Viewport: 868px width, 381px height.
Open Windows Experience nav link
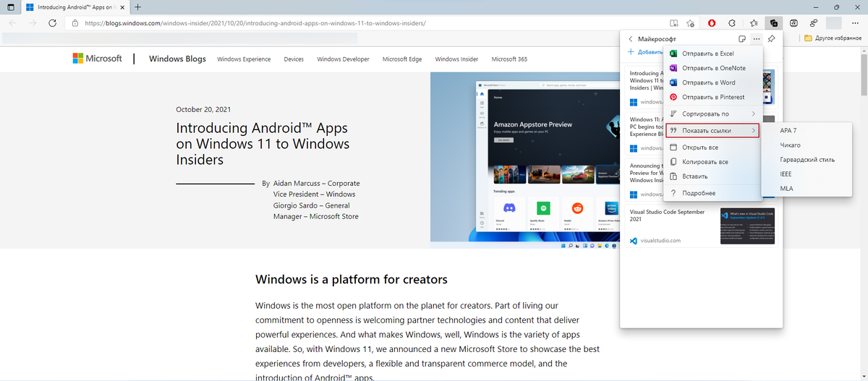click(244, 59)
